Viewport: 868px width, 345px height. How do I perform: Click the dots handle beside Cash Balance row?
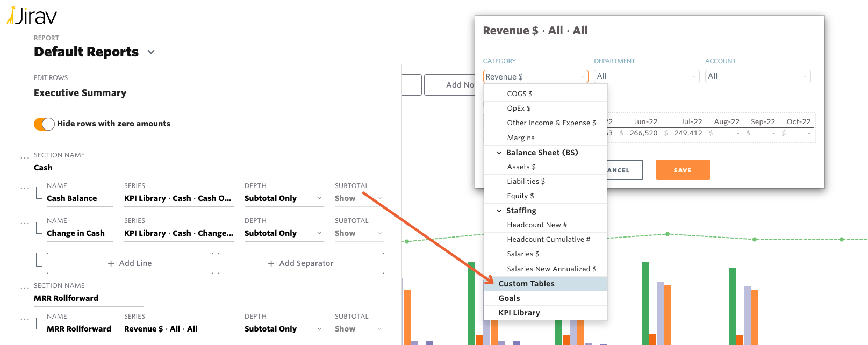(25, 189)
